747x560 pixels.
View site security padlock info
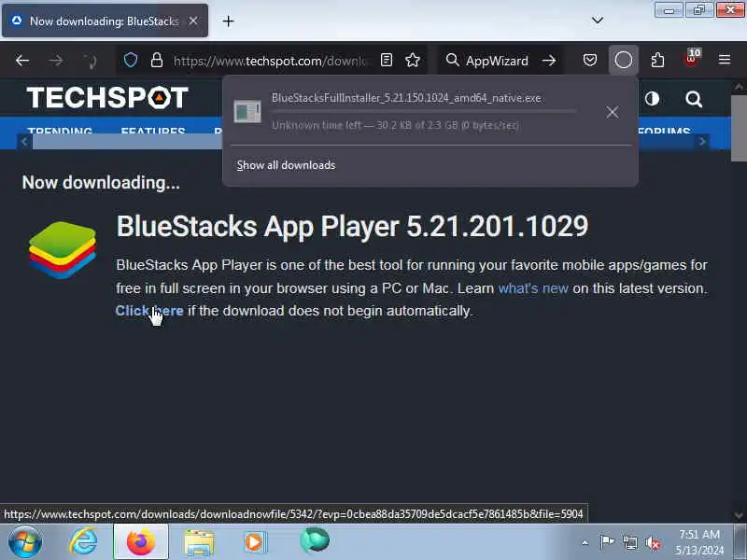coord(157,60)
